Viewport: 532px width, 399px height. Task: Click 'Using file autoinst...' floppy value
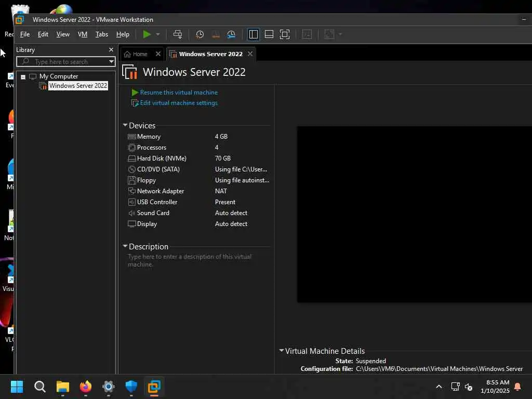tap(242, 180)
